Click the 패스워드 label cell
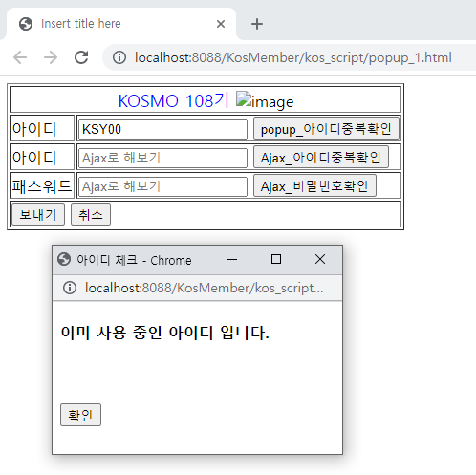 (42, 186)
